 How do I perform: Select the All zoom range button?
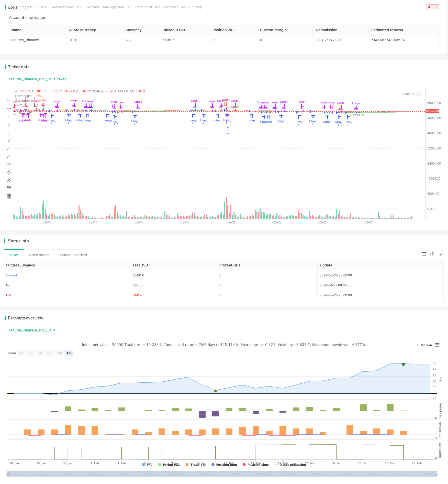coord(69,353)
